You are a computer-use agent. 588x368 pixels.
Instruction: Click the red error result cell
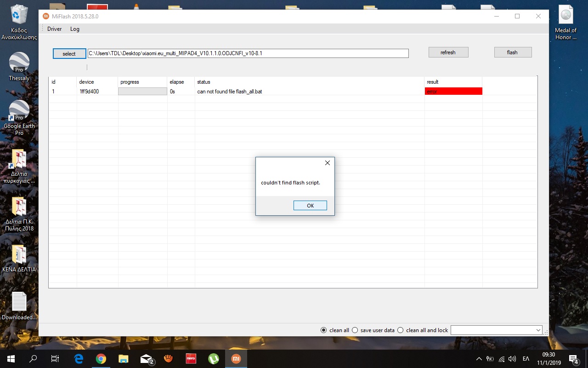(x=453, y=92)
